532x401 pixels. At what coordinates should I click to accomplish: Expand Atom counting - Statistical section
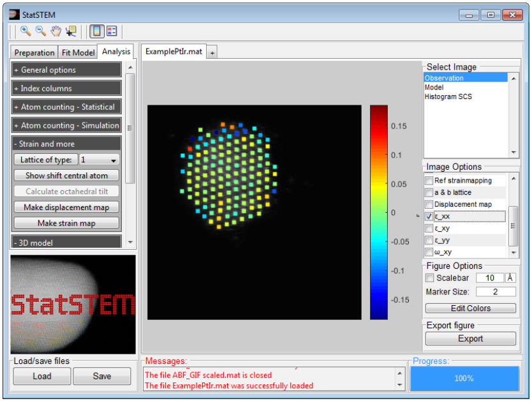67,107
